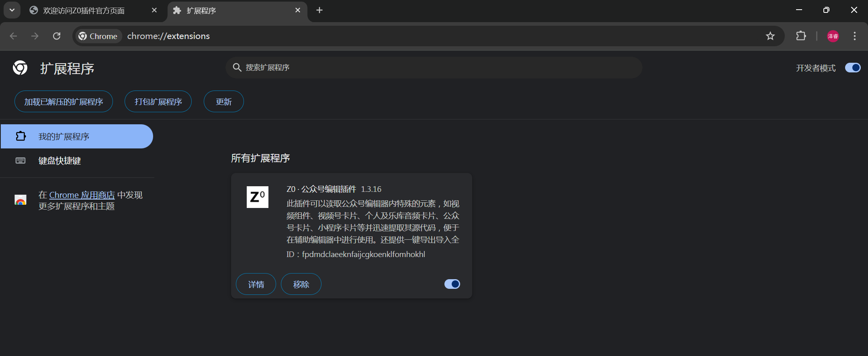Image resolution: width=868 pixels, height=356 pixels.
Task: Open a new tab with plus icon
Action: [x=319, y=10]
